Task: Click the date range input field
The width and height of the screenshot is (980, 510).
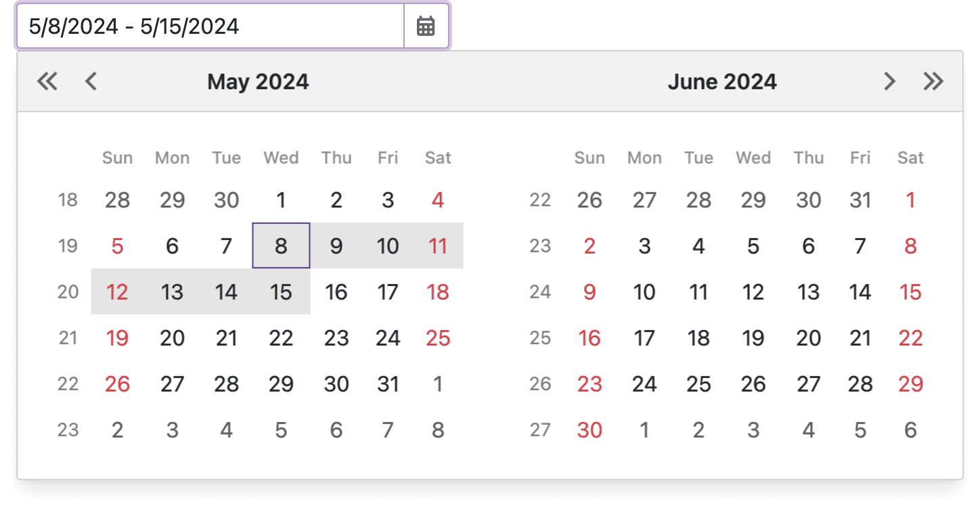Action: (x=203, y=26)
